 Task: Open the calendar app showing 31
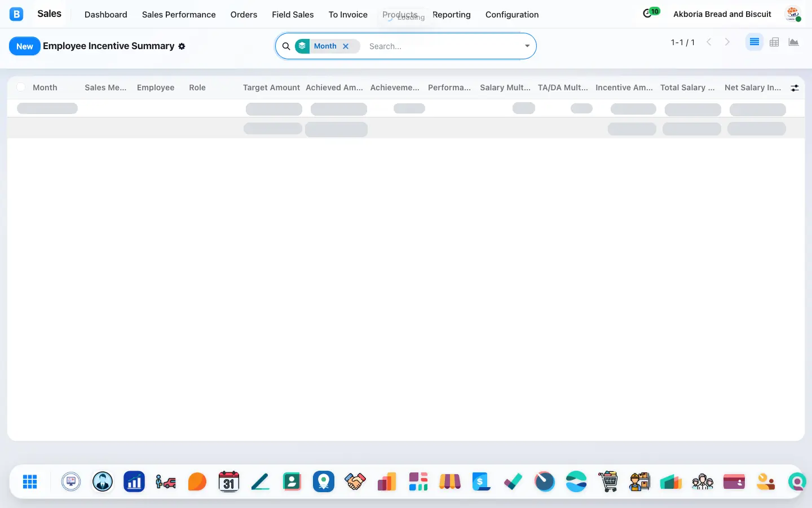tap(229, 481)
